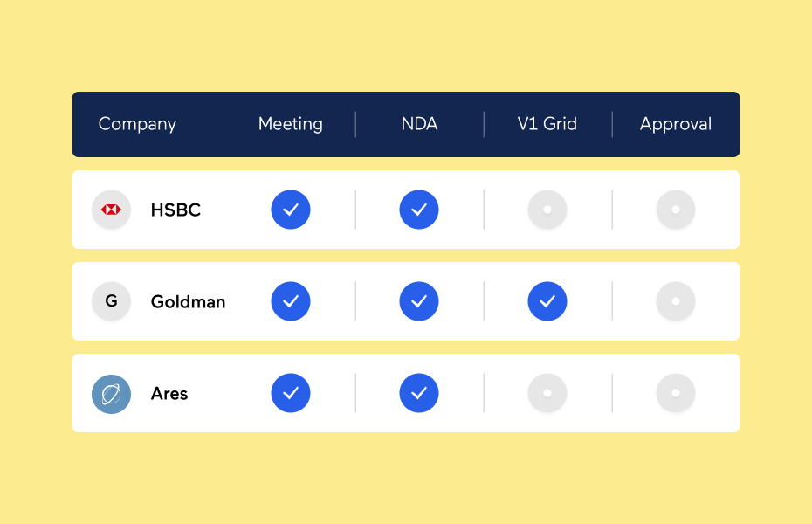Mark HSBC Approval as complete

(676, 210)
